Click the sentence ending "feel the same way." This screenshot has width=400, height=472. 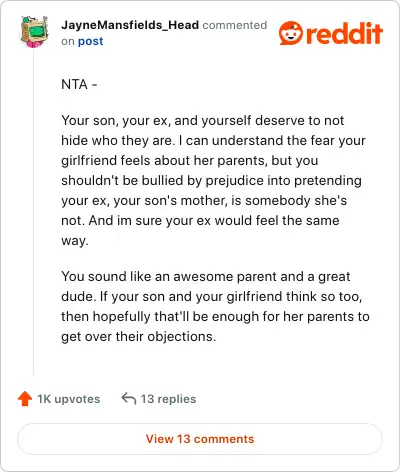tap(200, 230)
